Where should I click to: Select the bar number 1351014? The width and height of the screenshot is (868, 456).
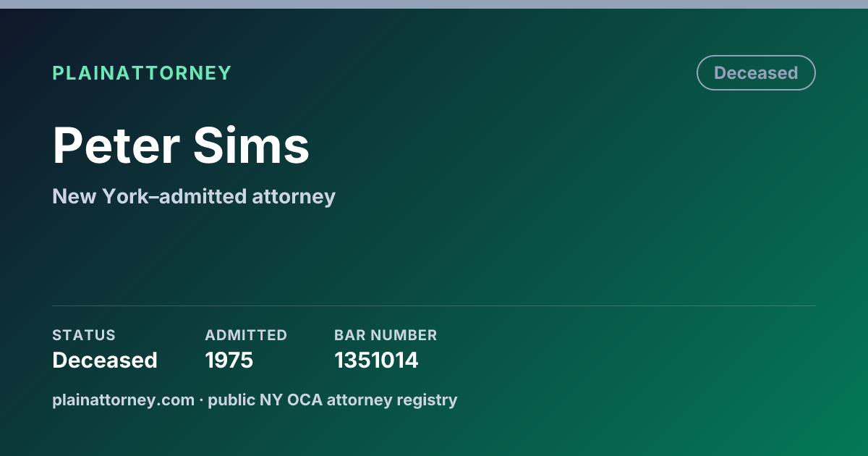click(x=376, y=360)
